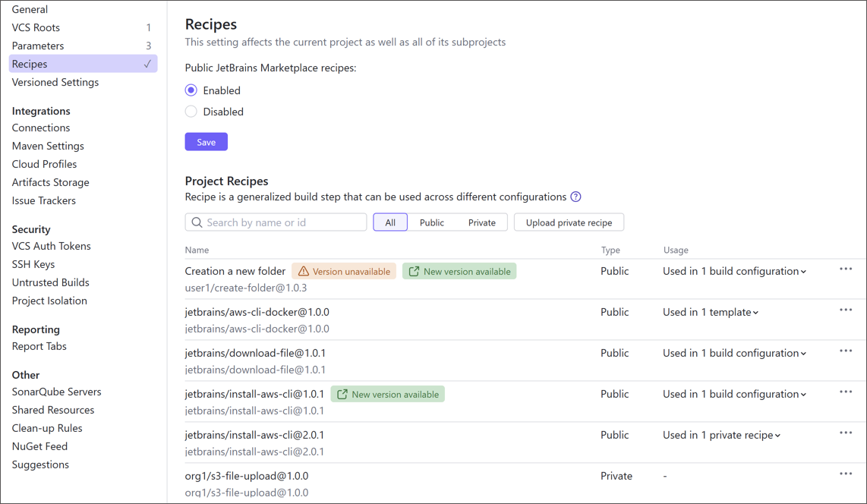
Task: Open the options menu for Creation a new folder recipe
Action: pos(846,269)
